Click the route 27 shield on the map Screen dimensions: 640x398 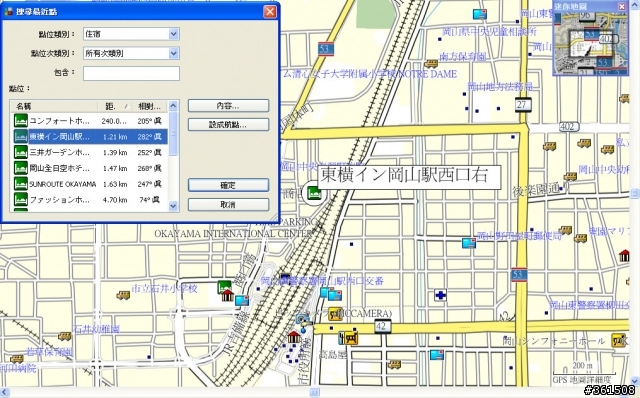click(x=522, y=105)
